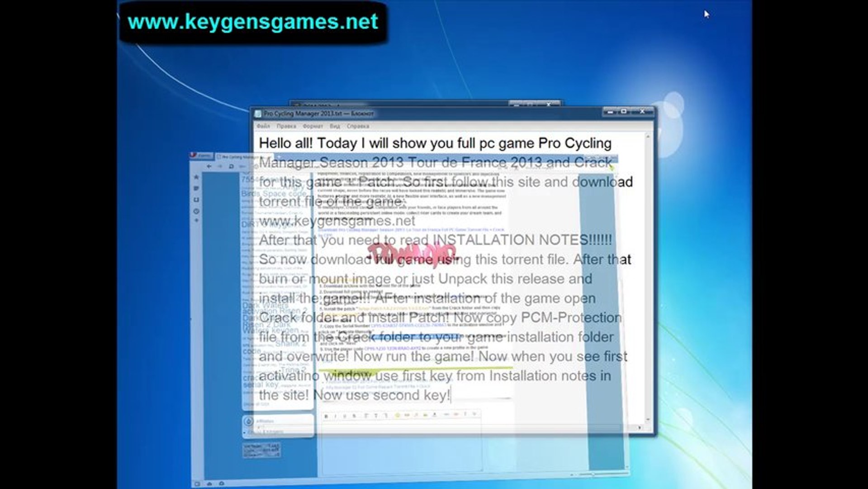Click the Italic icon in the comment editor
This screenshot has width=868, height=489.
coord(335,416)
